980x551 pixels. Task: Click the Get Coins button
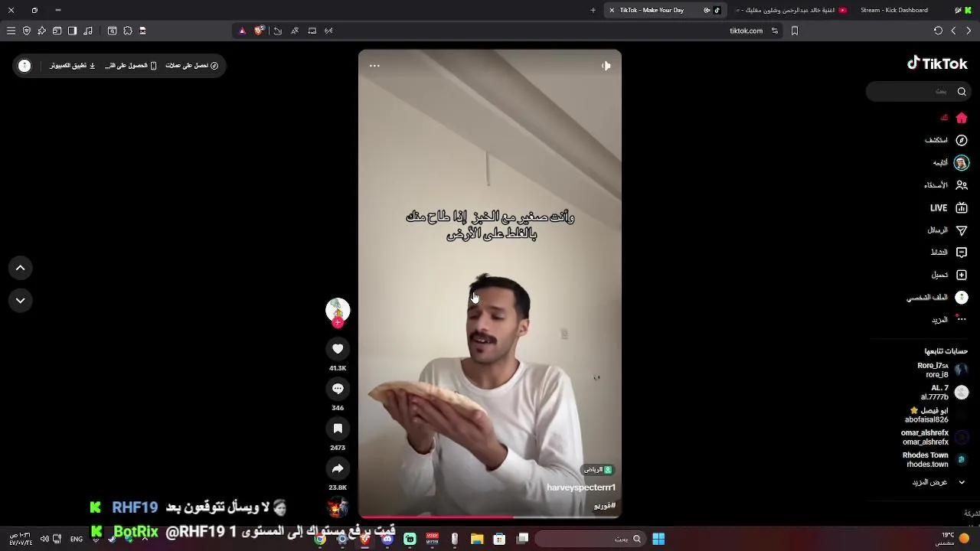pyautogui.click(x=192, y=66)
